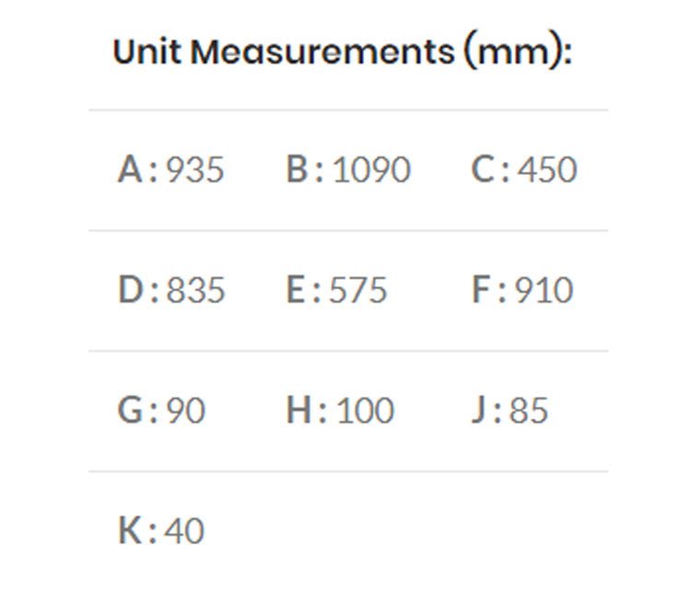Image resolution: width=700 pixels, height=589 pixels.
Task: Click the F: 910 measurement
Action: pyautogui.click(x=522, y=291)
